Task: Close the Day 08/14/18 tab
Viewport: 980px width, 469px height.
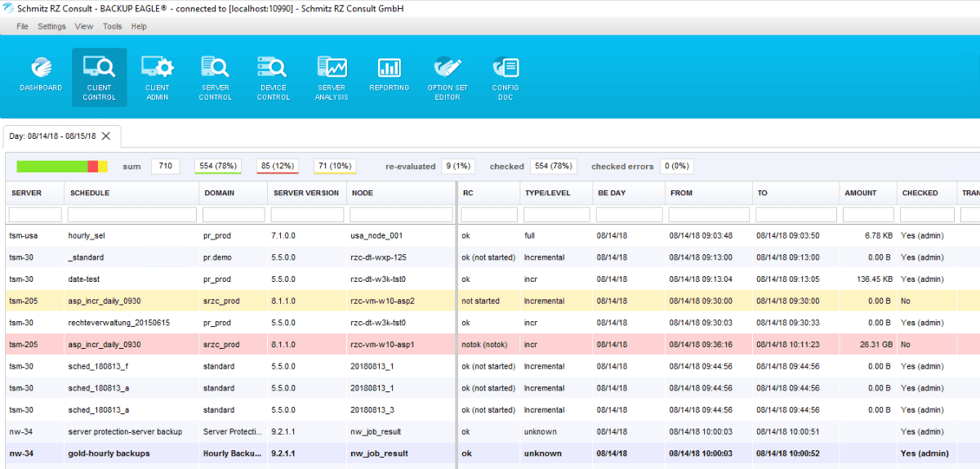Action: [106, 136]
